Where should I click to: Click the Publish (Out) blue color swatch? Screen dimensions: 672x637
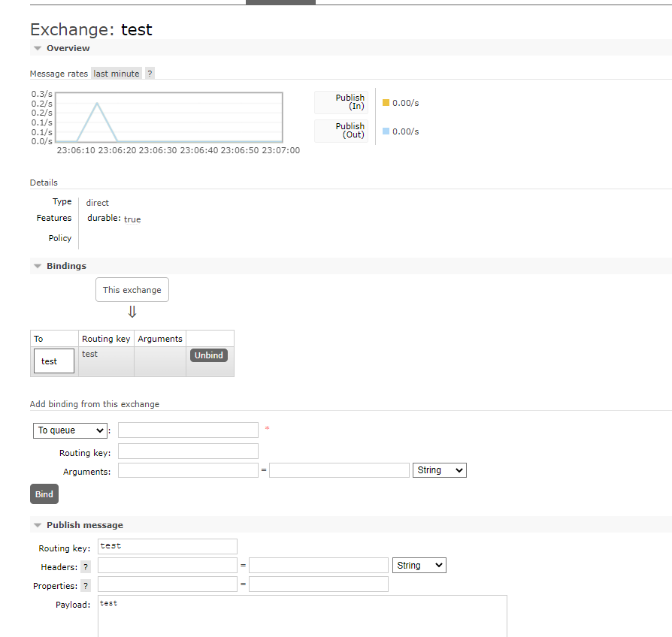(386, 131)
